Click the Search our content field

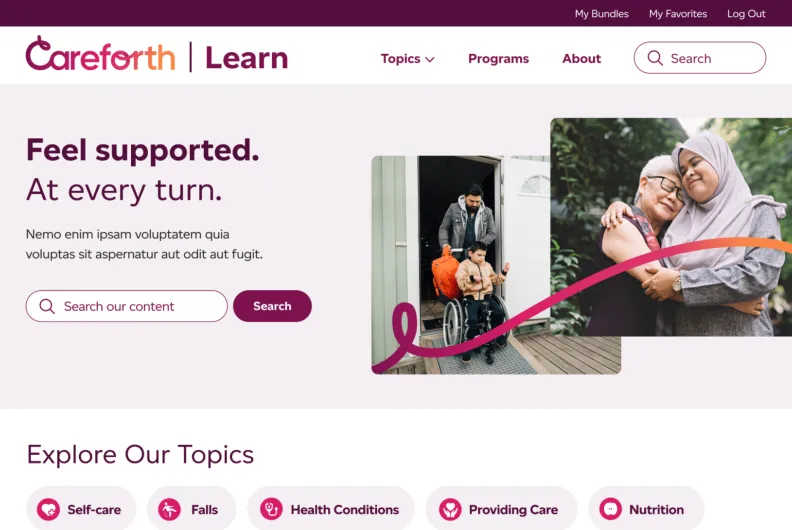[127, 306]
